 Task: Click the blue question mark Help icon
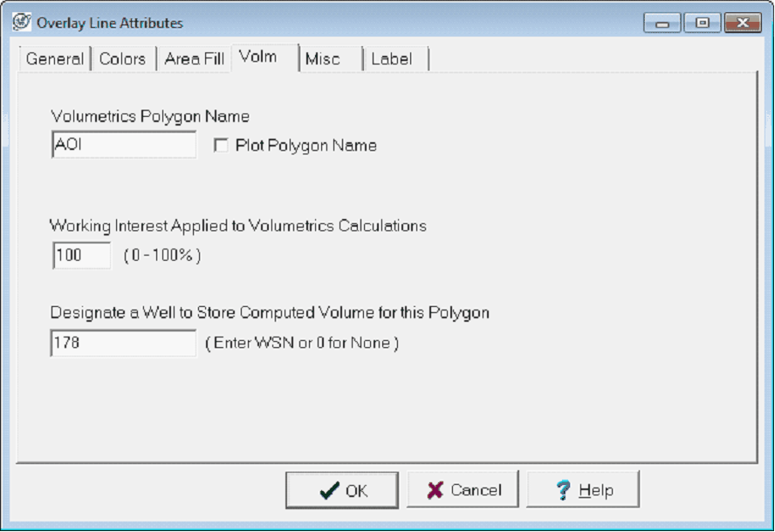[564, 490]
